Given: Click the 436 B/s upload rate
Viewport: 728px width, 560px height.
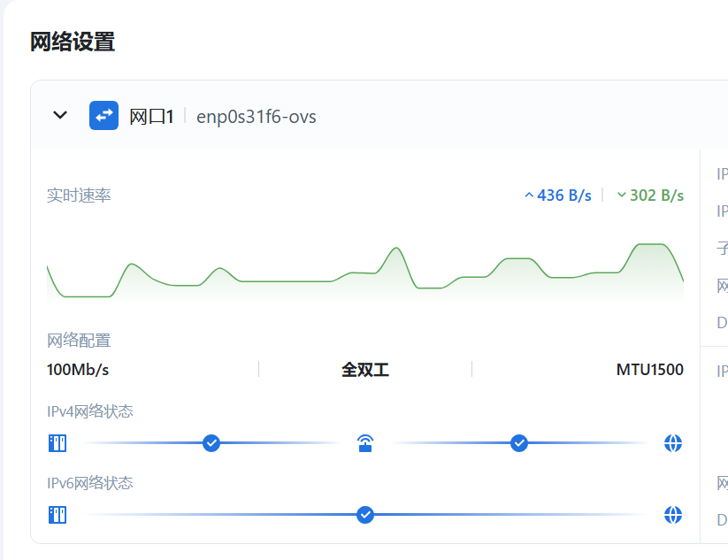Looking at the screenshot, I should click(x=564, y=196).
